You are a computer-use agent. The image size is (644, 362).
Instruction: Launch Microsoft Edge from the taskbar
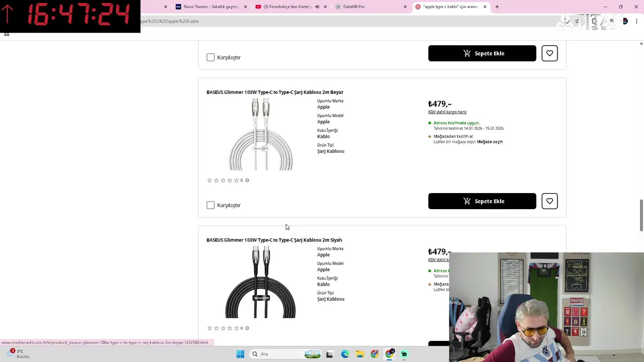click(x=345, y=354)
